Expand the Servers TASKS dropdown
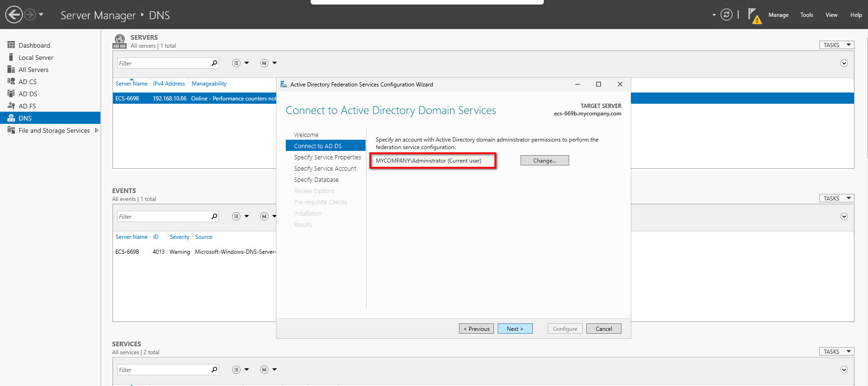The height and width of the screenshot is (386, 868). click(x=836, y=45)
